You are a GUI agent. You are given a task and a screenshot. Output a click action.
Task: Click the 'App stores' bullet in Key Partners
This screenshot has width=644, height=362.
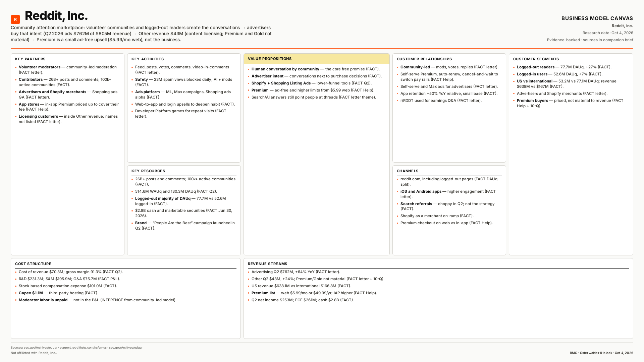[67, 107]
